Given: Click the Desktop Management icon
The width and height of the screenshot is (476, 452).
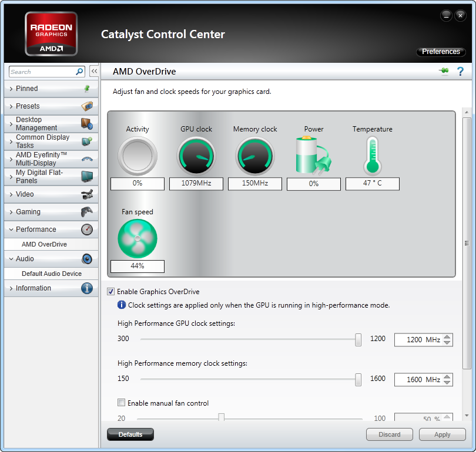Looking at the screenshot, I should [x=87, y=124].
